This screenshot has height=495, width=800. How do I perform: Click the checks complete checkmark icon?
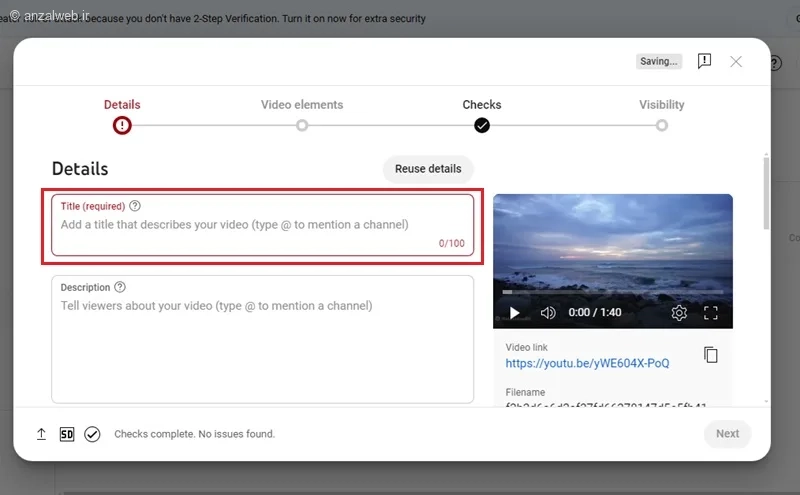click(x=92, y=434)
